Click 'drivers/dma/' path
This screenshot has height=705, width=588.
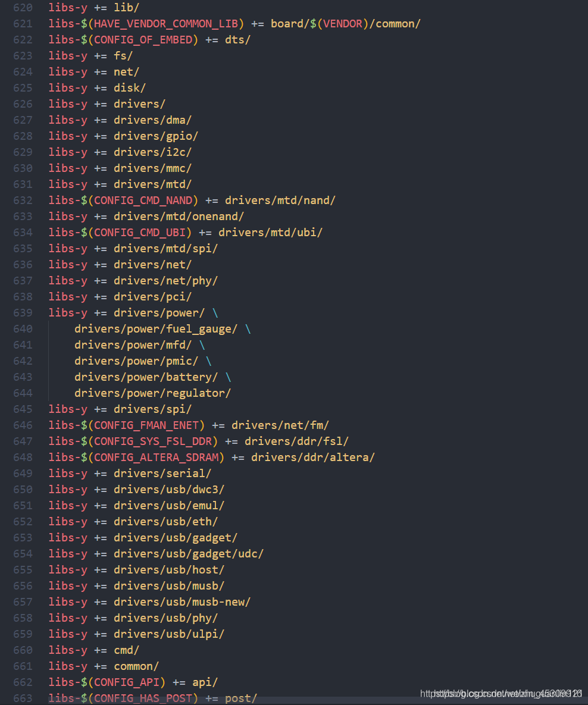[152, 120]
